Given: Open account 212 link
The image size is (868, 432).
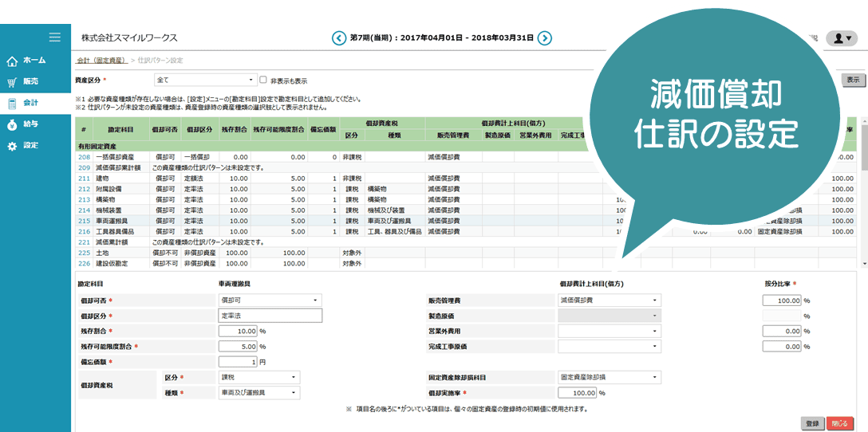Looking at the screenshot, I should click(x=84, y=189).
